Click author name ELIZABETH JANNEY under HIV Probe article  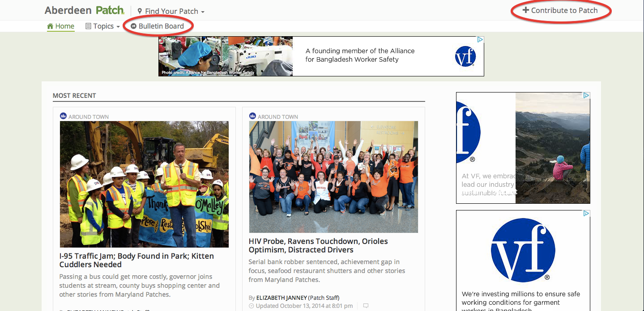point(281,298)
